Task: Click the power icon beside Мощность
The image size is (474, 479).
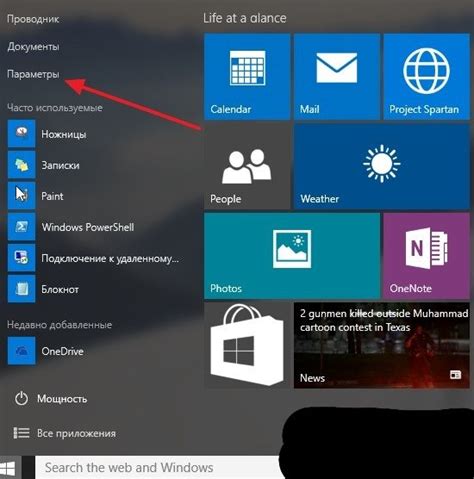Action: click(x=21, y=399)
